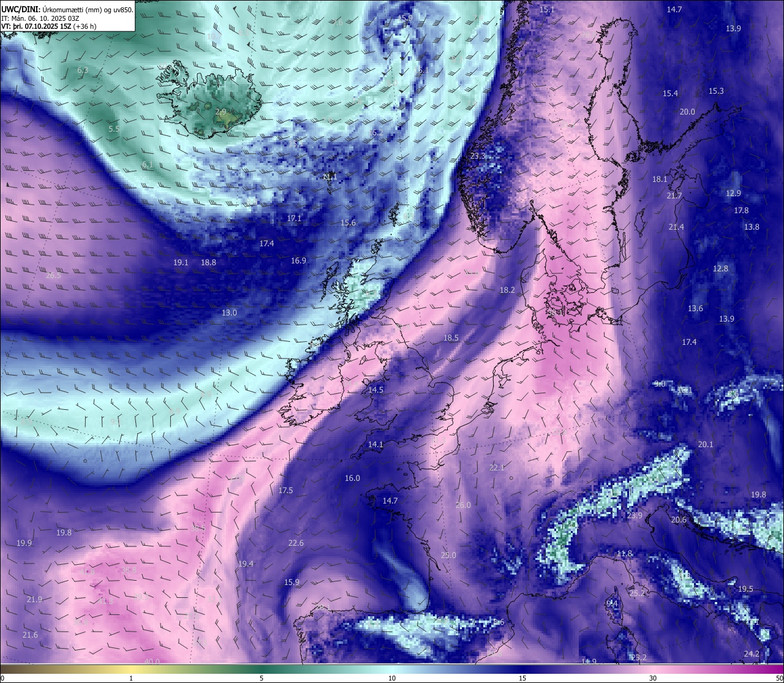Click the 18.5 value east of Scotland

[451, 338]
